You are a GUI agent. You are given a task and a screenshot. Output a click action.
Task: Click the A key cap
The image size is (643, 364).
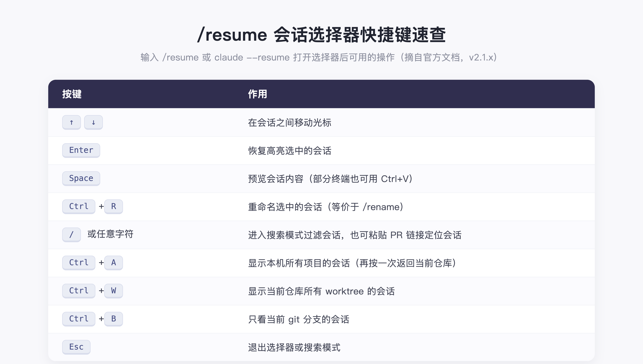point(114,263)
